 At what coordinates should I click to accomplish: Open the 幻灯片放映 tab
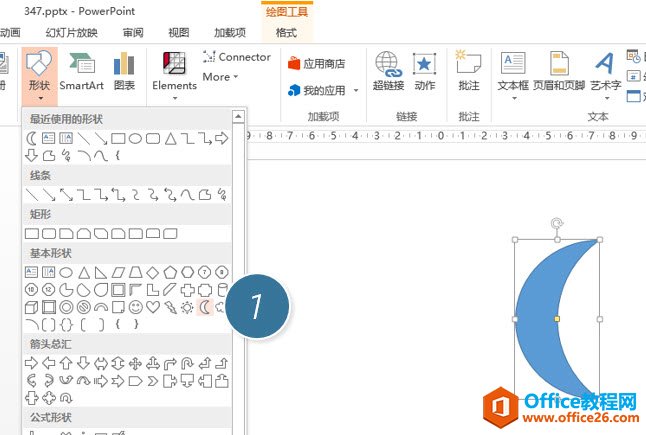tap(72, 33)
